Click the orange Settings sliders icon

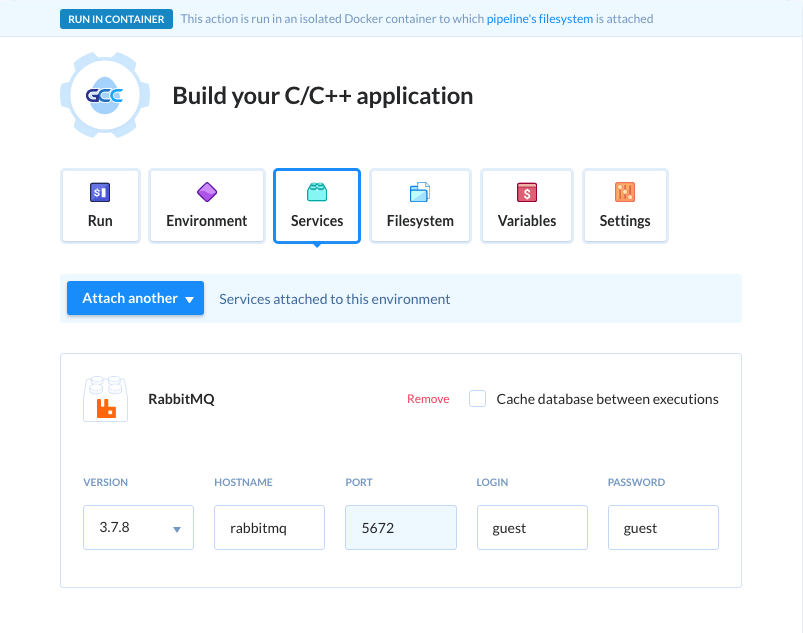(625, 193)
